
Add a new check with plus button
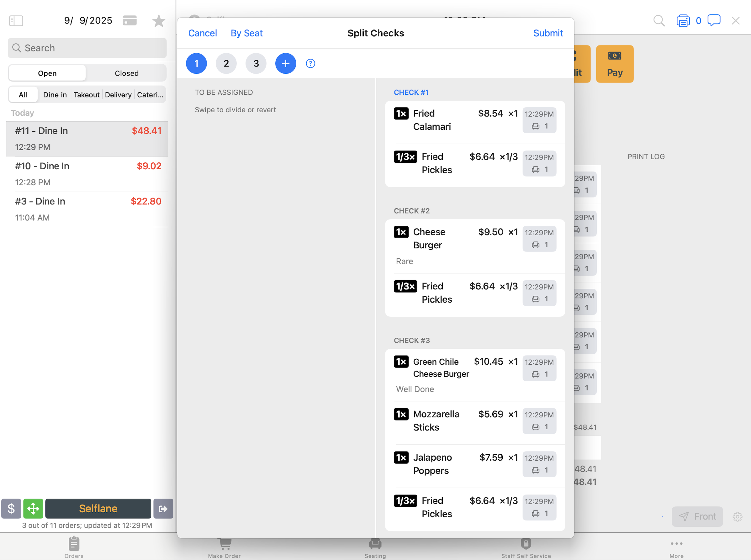[x=285, y=63]
